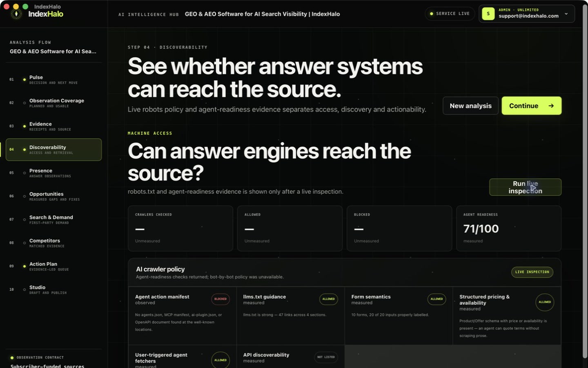Open the Presence step
588x368 pixels.
click(53, 173)
